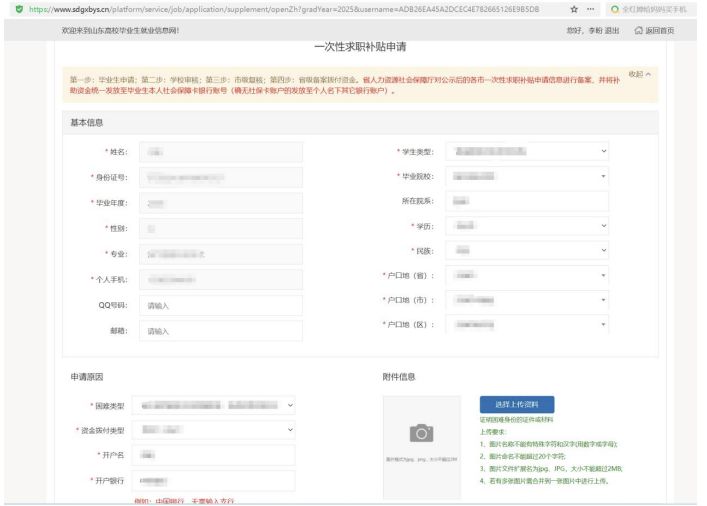The height and width of the screenshot is (506, 707).
Task: Open the 户口地（市）dropdown
Action: (527, 300)
